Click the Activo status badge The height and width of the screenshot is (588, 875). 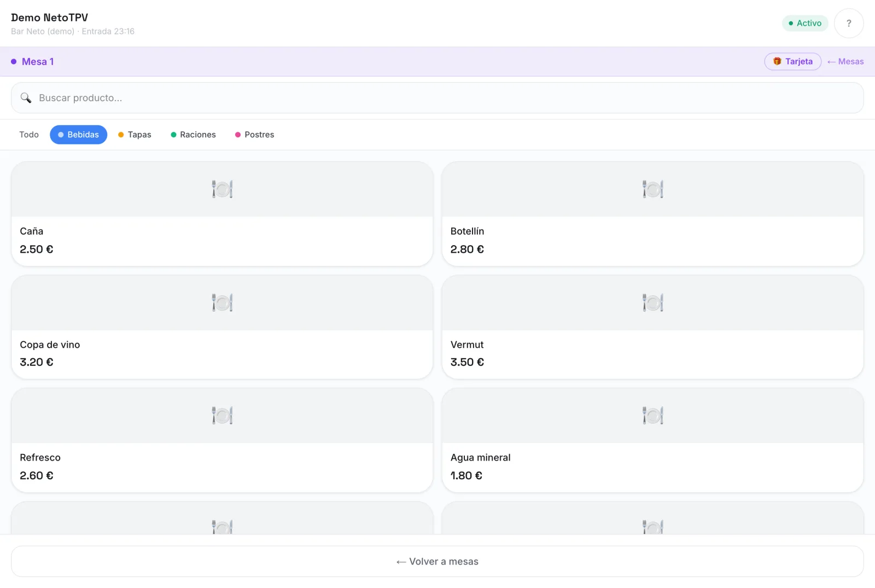tap(805, 23)
